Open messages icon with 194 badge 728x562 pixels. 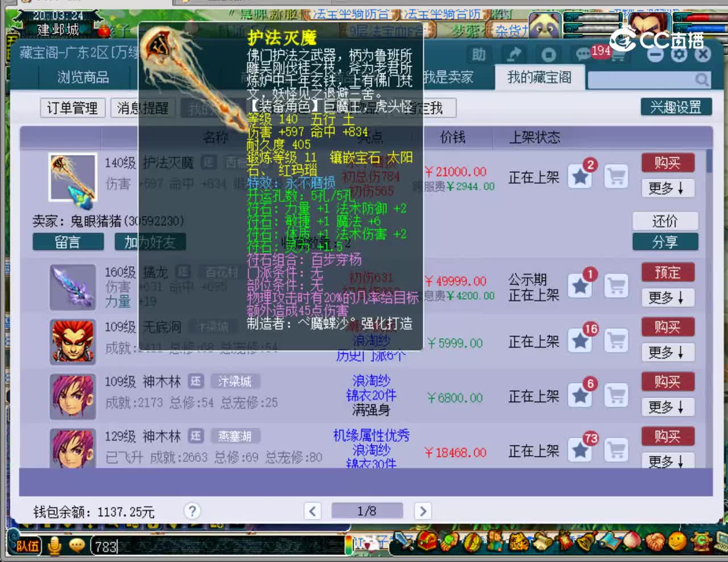point(584,54)
